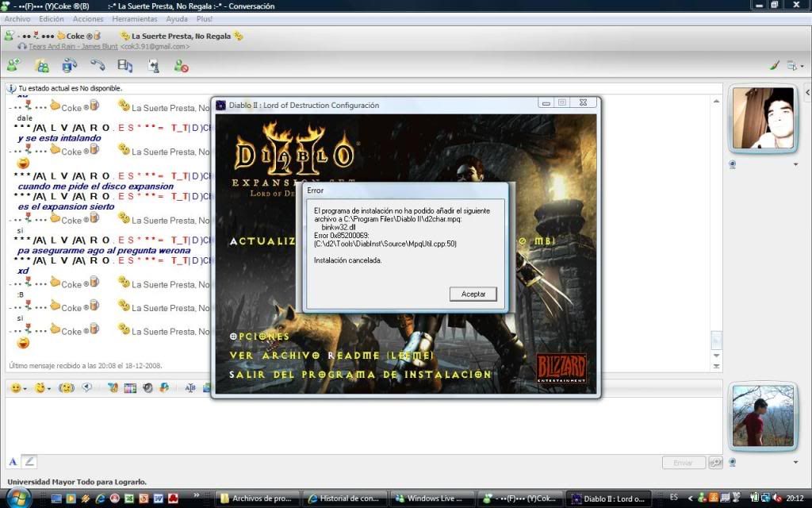The image size is (812, 508).
Task: Click the Messenger Plus butterfly icon
Action: [x=113, y=387]
